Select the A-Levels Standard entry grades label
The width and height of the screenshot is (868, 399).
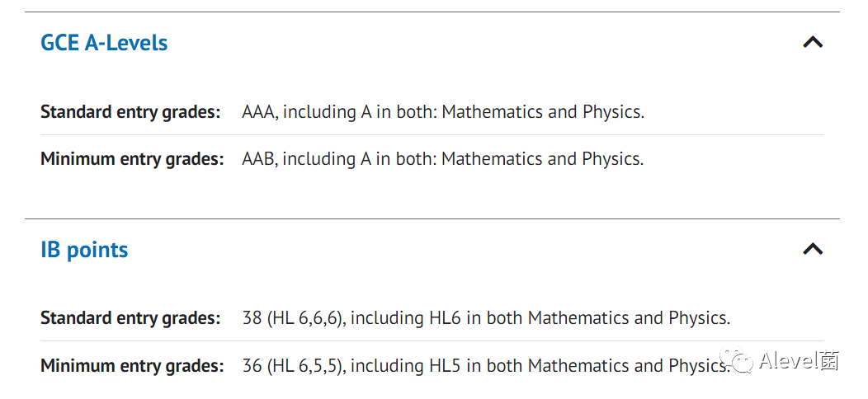tap(130, 112)
